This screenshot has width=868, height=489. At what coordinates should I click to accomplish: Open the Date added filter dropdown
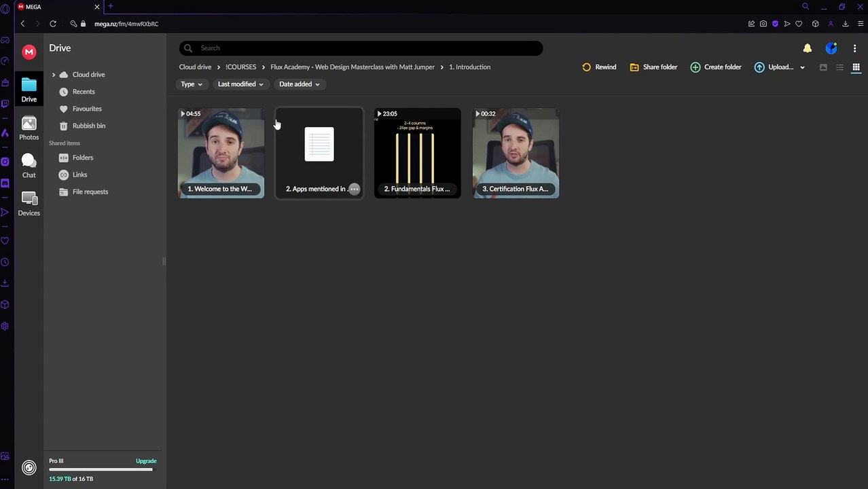[299, 84]
